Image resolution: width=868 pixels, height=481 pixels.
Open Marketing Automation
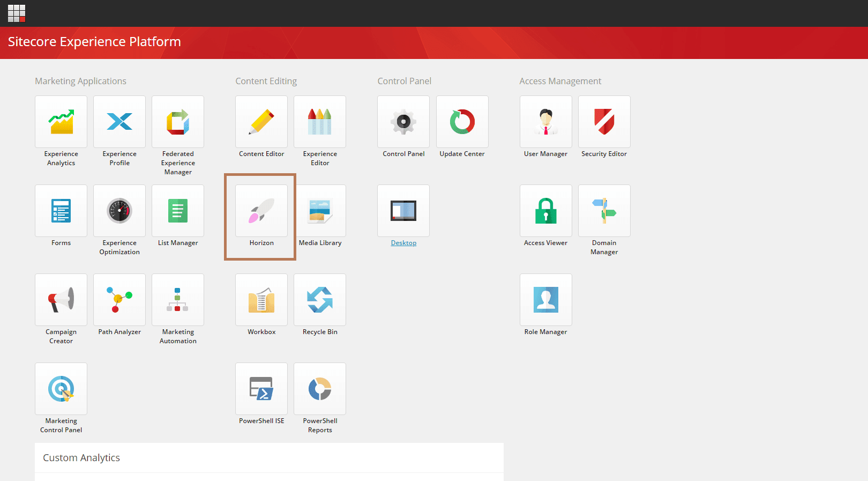(178, 300)
